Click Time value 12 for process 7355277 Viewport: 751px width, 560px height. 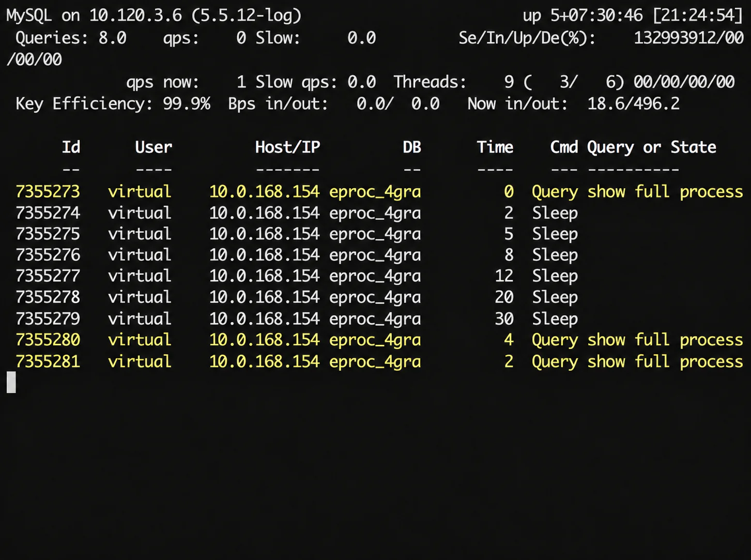pyautogui.click(x=504, y=276)
